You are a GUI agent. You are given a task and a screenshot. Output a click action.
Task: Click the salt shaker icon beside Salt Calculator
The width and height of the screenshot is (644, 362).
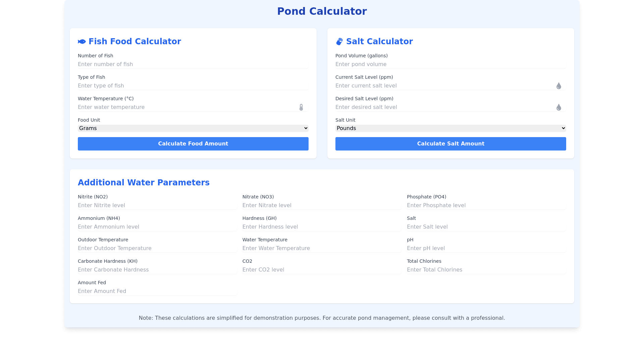[x=339, y=42]
